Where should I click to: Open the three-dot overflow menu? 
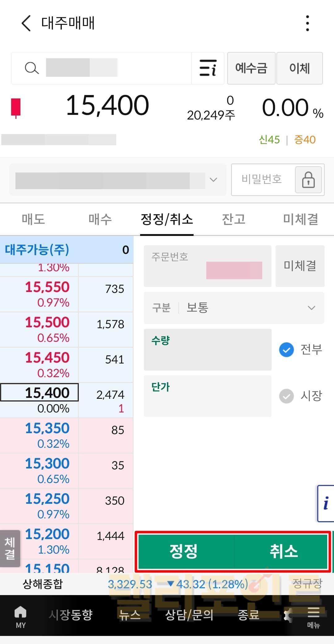[x=307, y=23]
